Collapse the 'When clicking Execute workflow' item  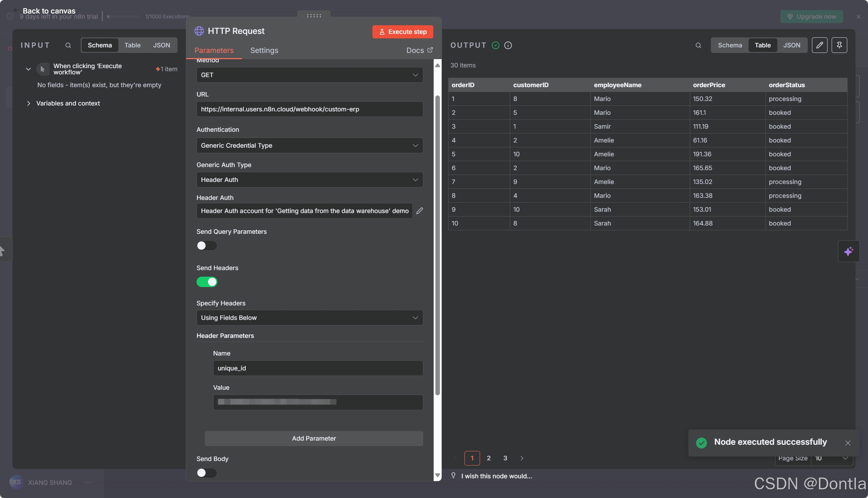pos(28,69)
